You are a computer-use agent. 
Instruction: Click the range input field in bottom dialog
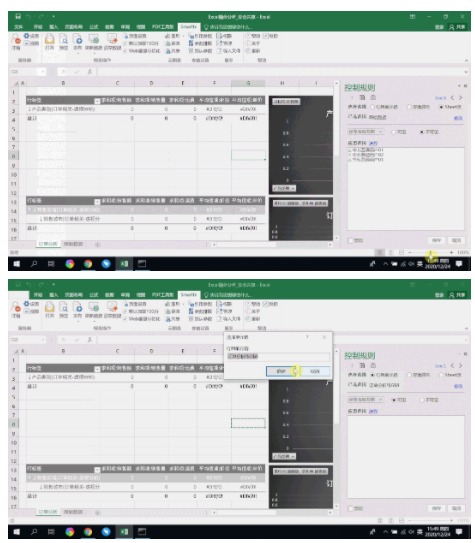pyautogui.click(x=278, y=356)
